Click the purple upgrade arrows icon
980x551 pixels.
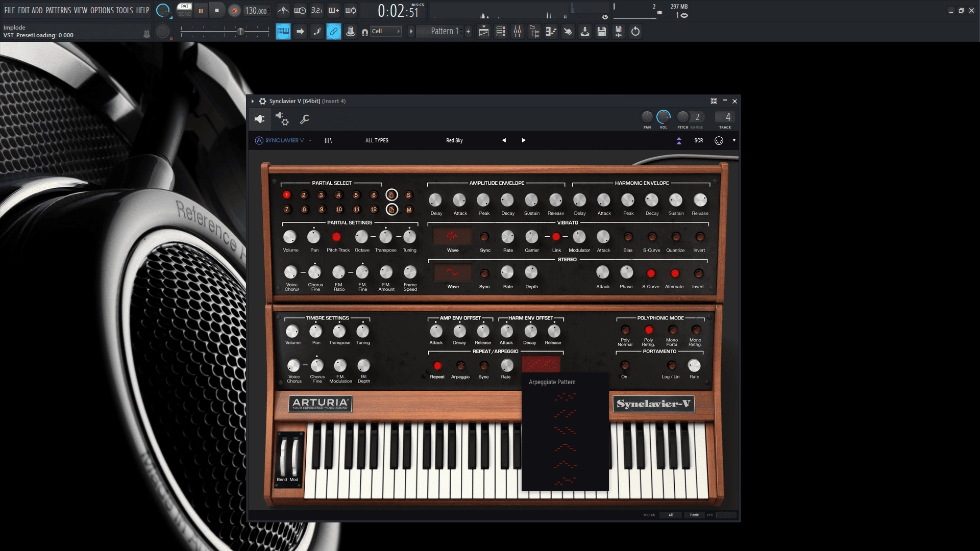tap(679, 140)
